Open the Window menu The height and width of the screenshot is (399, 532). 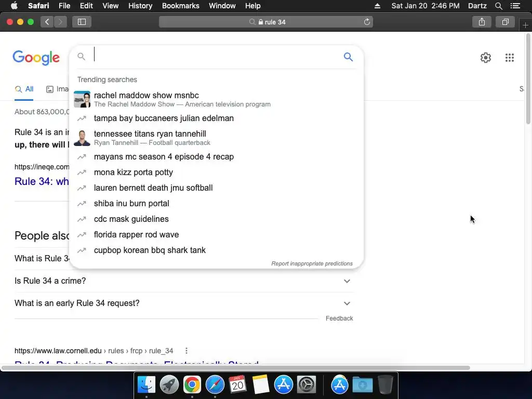pos(222,6)
